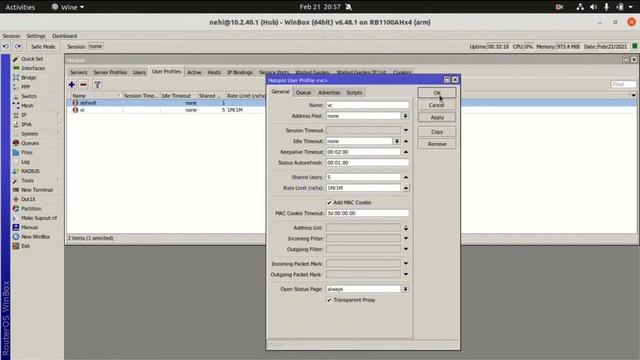Open Switch menu item
Image resolution: width=640 pixels, height=360 pixels.
[29, 96]
